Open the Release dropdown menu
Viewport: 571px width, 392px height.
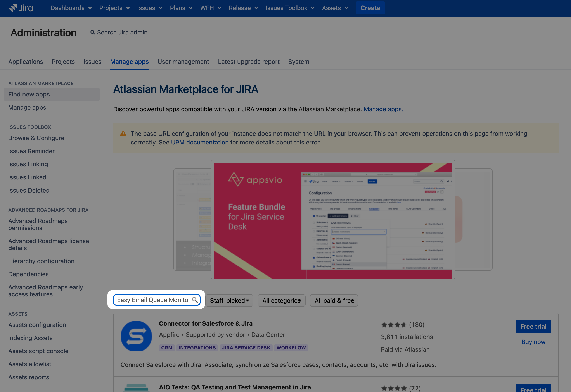click(243, 8)
